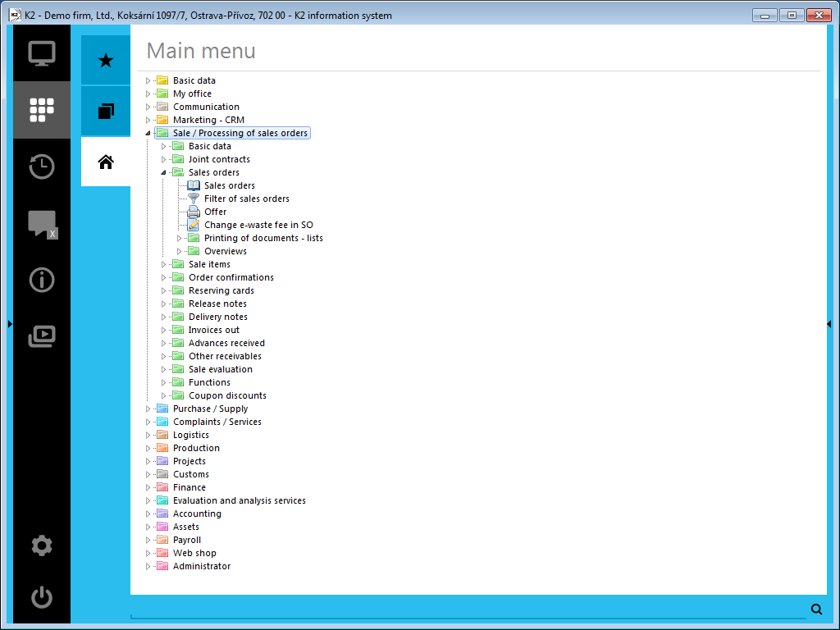Click the My office folder icon
The width and height of the screenshot is (840, 630).
pos(162,94)
